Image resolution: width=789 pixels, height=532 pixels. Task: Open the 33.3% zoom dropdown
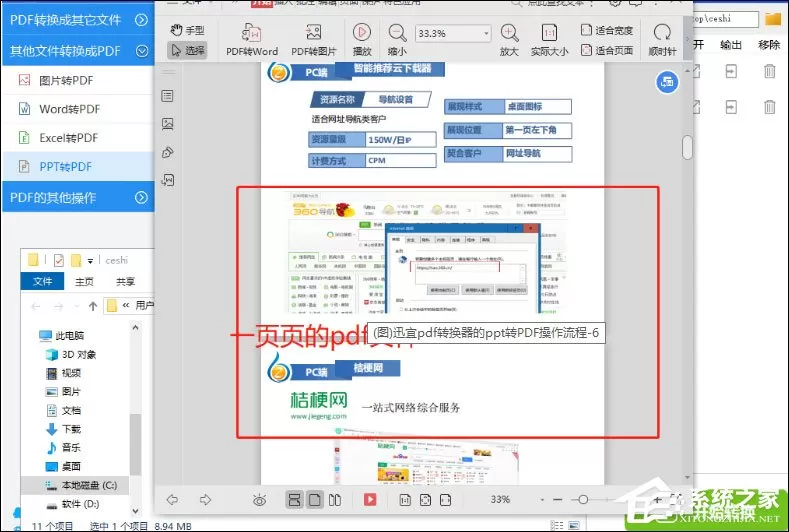tap(452, 33)
